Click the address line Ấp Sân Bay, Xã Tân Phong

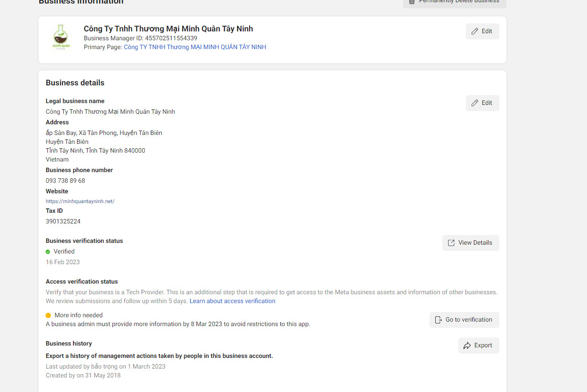click(104, 133)
